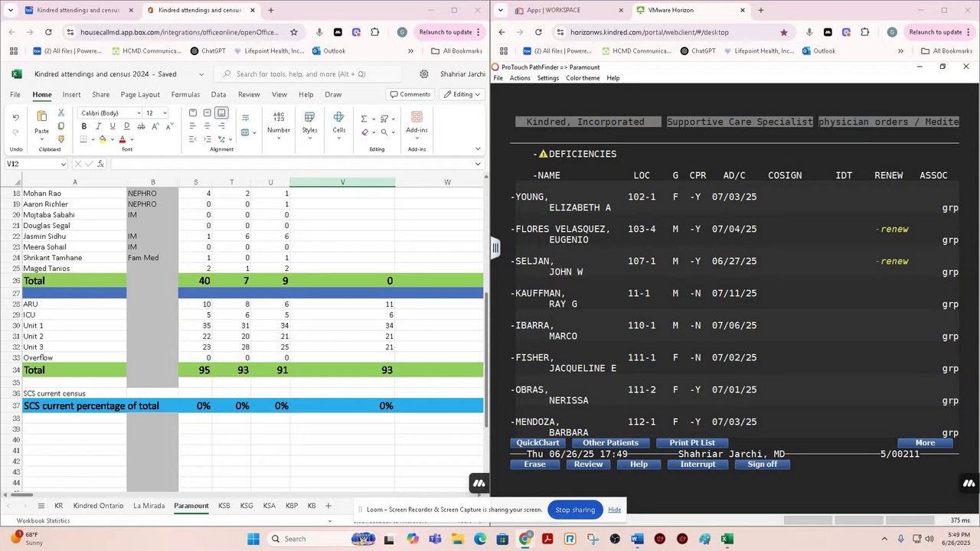Click the Copy icon in Clipboard group
The height and width of the screenshot is (551, 980).
pos(61,126)
